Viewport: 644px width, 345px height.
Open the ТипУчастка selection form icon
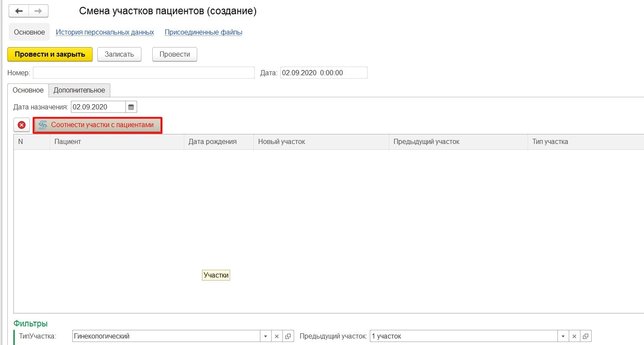288,336
